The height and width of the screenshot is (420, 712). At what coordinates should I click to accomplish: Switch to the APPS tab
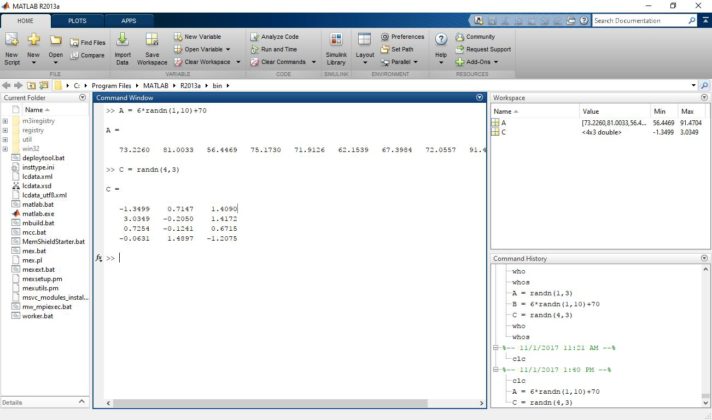[129, 20]
